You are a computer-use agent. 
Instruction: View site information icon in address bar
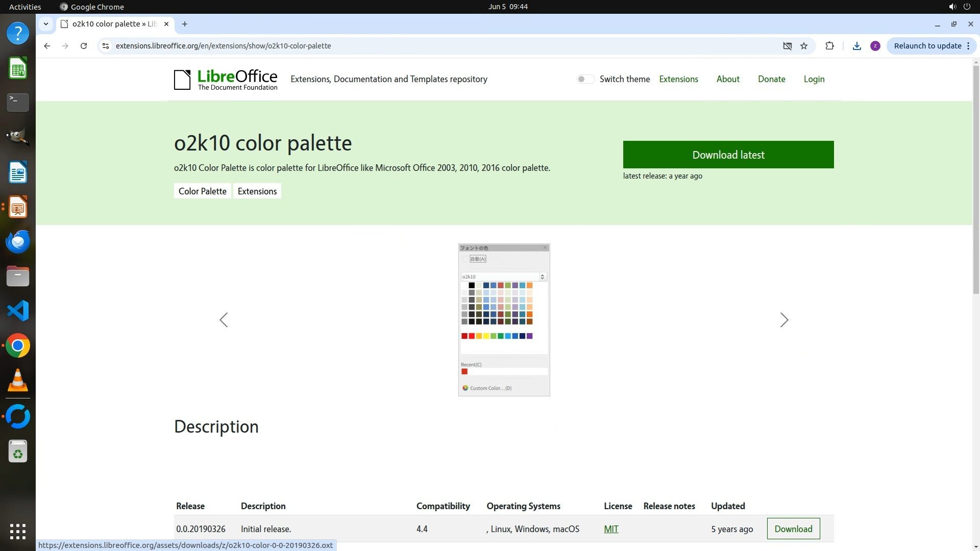point(106,46)
